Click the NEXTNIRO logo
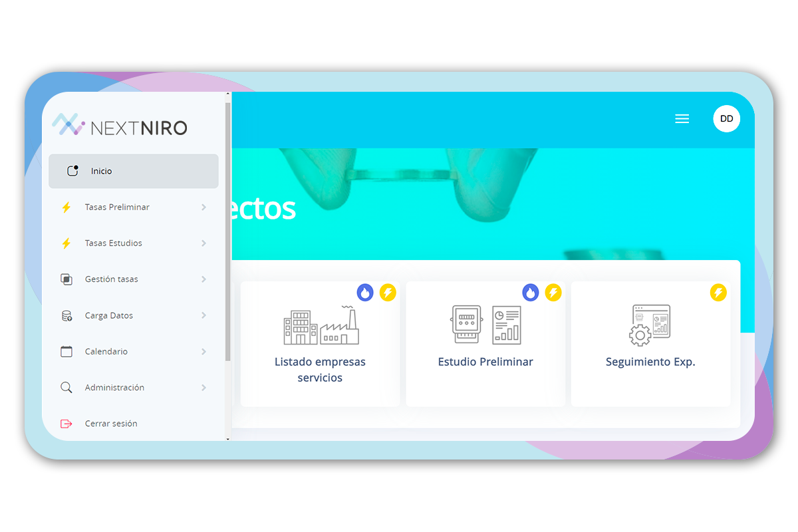 click(120, 126)
